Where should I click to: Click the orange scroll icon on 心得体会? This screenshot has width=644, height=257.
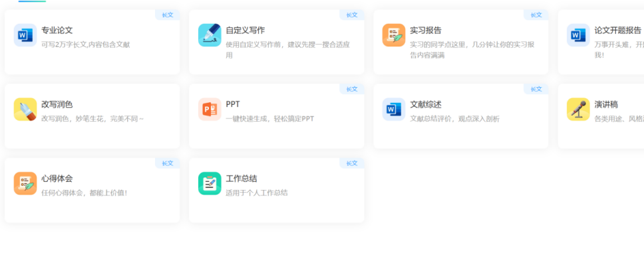coord(25,183)
